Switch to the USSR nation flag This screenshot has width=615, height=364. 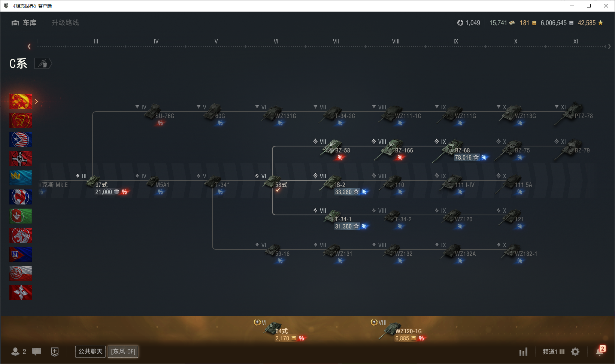click(x=21, y=121)
